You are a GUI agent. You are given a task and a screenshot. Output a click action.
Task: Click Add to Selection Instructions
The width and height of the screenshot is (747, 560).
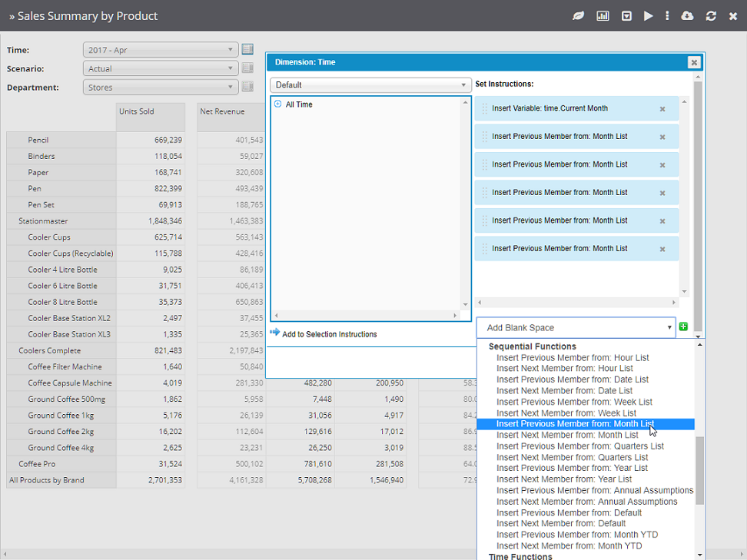[x=329, y=334]
